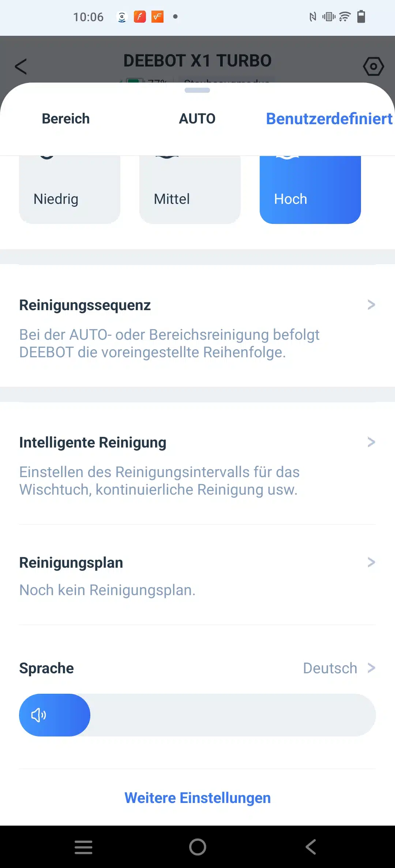
Task: Set volume slider to the middle
Action: click(197, 715)
